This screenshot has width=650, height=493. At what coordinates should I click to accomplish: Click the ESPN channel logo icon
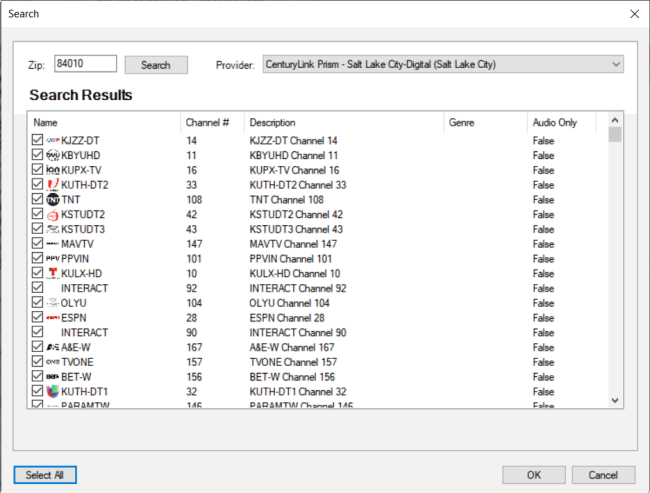(53, 318)
